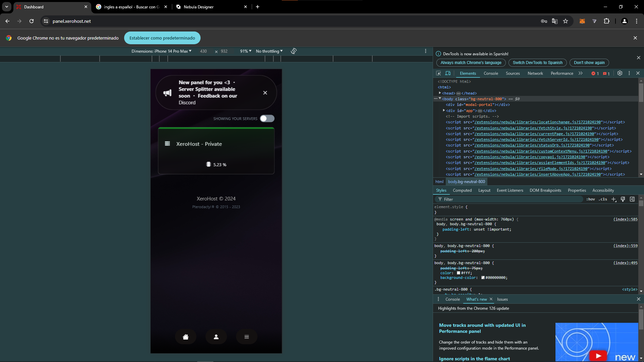Click the translate page icon in the address bar
This screenshot has width=644, height=362.
tap(555, 21)
